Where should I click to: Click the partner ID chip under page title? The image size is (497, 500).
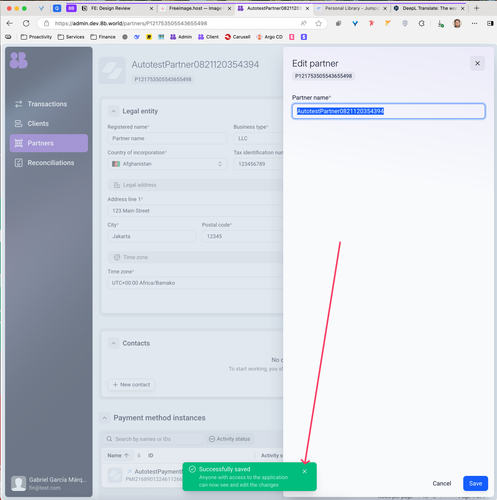pyautogui.click(x=163, y=79)
